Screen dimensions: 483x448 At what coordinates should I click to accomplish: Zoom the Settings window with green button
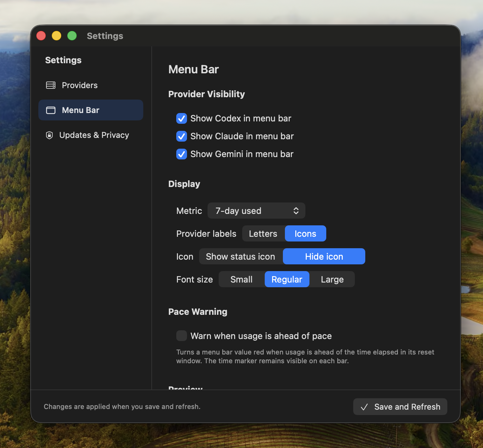(x=72, y=36)
